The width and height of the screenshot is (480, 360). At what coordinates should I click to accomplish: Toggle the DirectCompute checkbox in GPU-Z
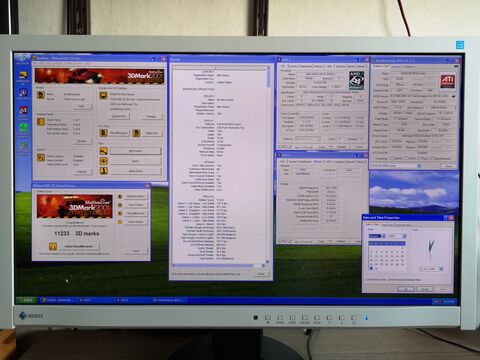[x=432, y=158]
